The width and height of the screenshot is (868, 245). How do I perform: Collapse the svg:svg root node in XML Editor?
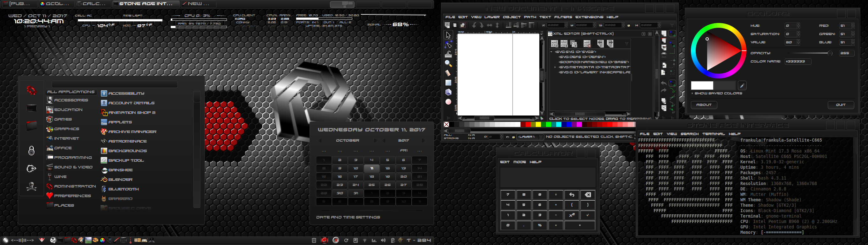click(x=552, y=52)
